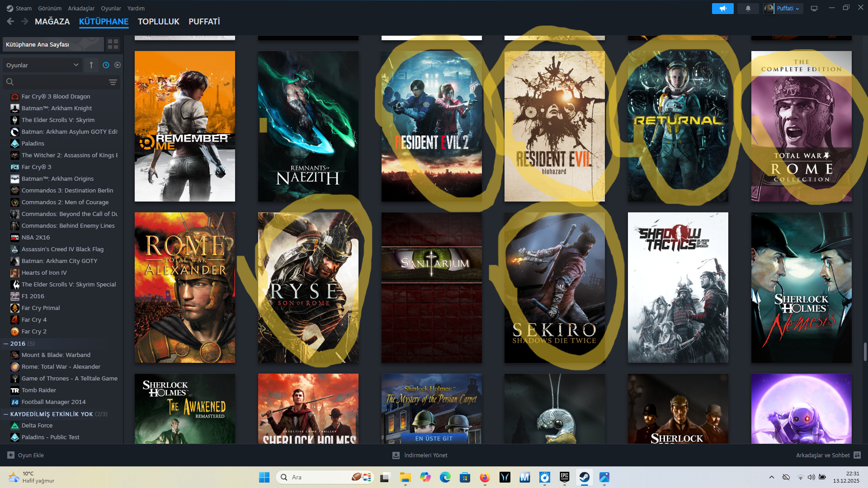Image resolution: width=868 pixels, height=488 pixels.
Task: Click the advanced filter icon in search bar
Action: pos(113,82)
